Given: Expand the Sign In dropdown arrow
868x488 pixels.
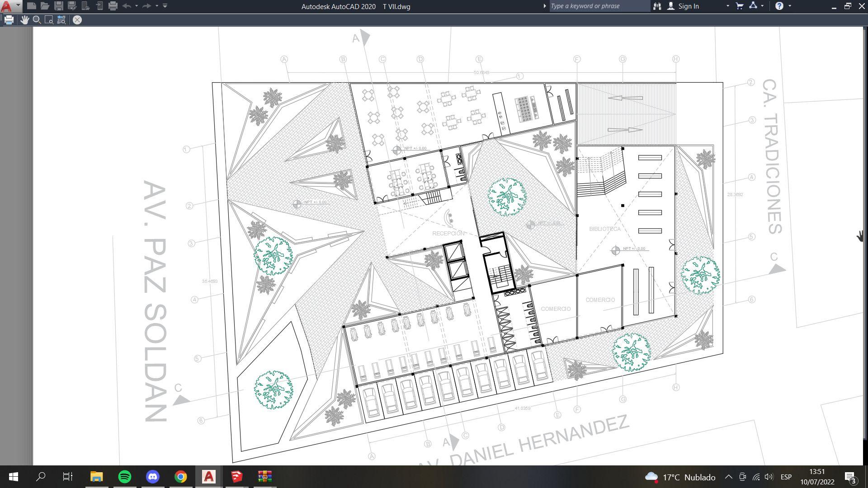Looking at the screenshot, I should coord(727,6).
